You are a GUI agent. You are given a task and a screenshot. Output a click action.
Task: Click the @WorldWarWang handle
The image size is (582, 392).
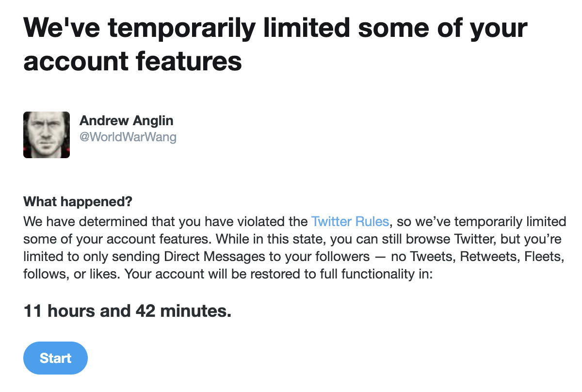click(x=128, y=137)
